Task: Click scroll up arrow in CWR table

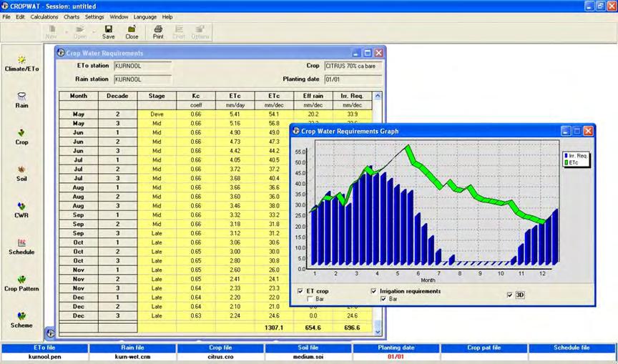Action: coord(378,95)
